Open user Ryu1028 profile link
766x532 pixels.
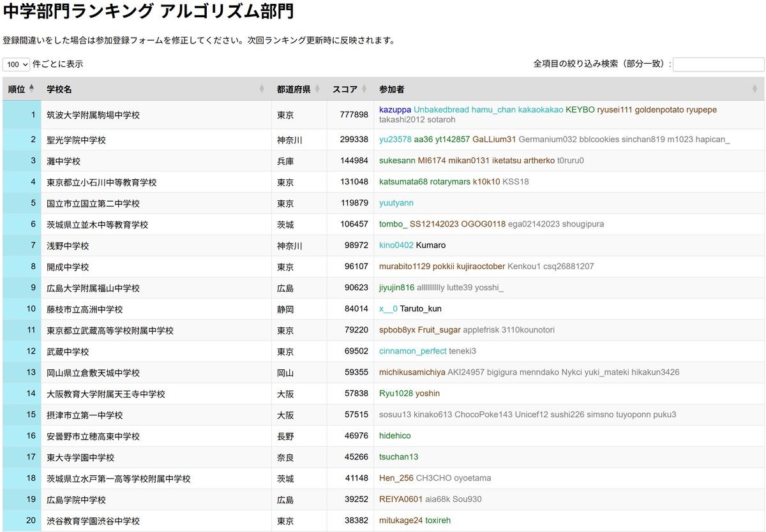click(x=396, y=393)
